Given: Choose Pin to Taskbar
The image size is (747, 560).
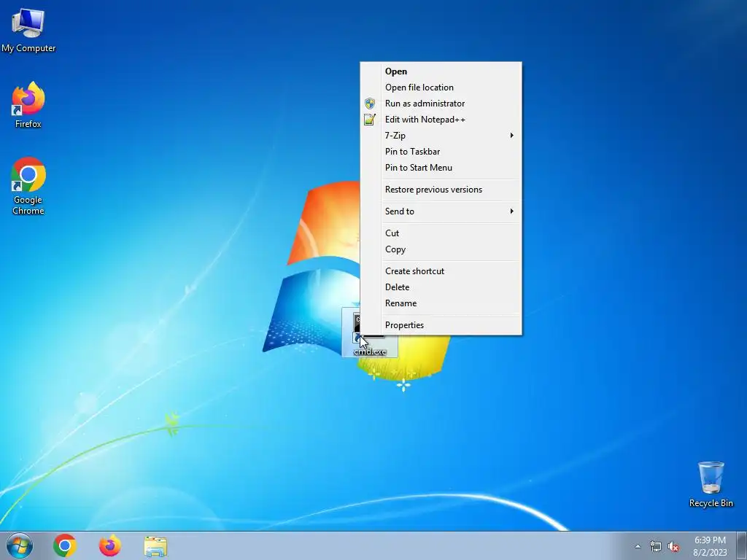Looking at the screenshot, I should 441,152.
